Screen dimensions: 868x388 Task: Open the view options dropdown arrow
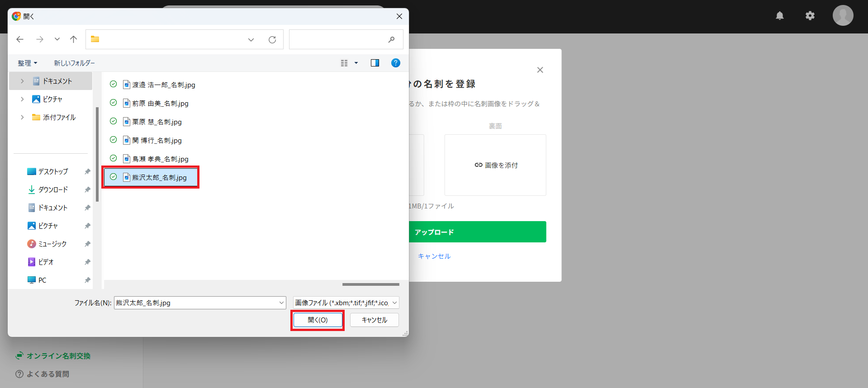(356, 63)
